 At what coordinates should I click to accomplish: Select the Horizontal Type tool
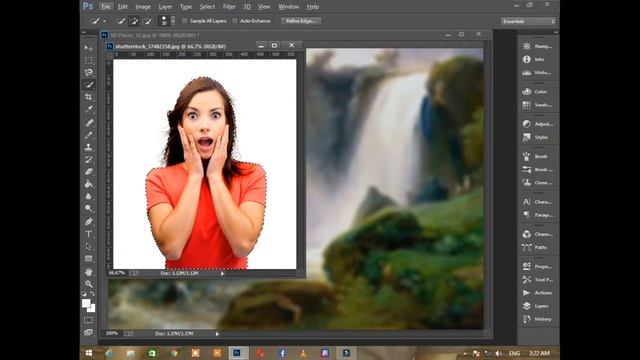89,234
